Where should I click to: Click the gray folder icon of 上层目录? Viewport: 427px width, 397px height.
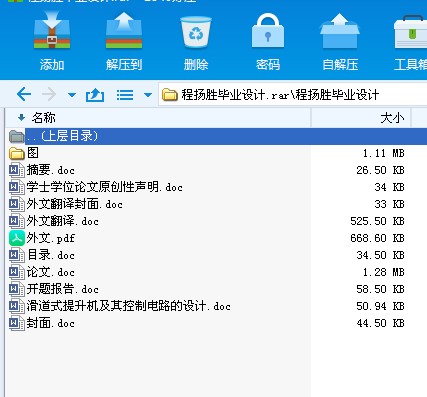click(x=17, y=136)
